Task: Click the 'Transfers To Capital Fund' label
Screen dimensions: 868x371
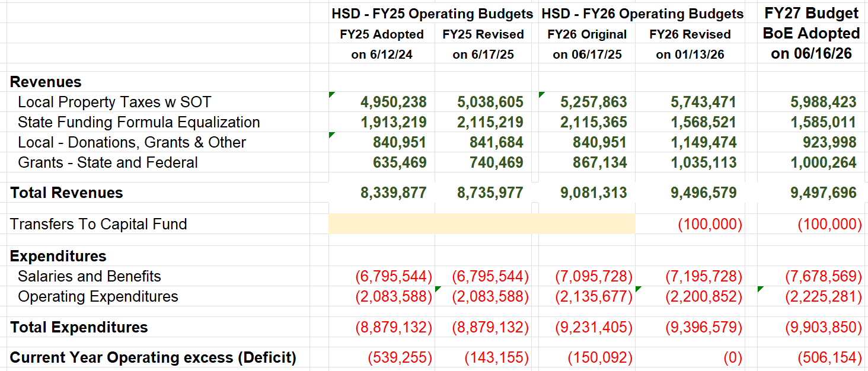Action: point(98,224)
